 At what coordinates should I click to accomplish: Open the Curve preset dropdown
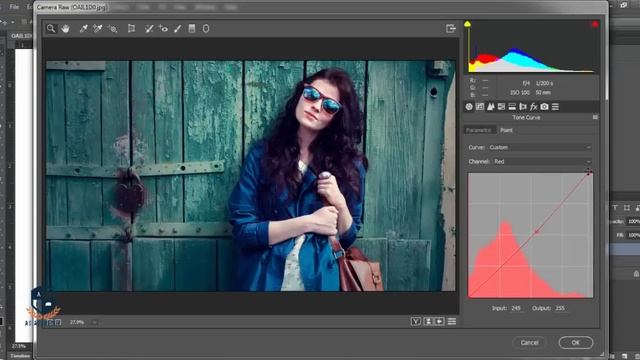[x=540, y=147]
